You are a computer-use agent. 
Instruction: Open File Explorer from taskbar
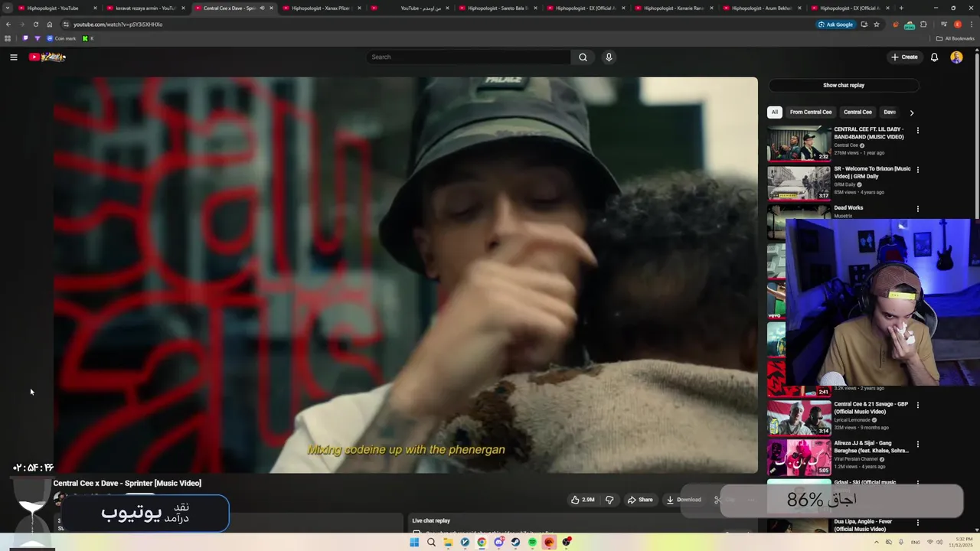[x=448, y=542]
